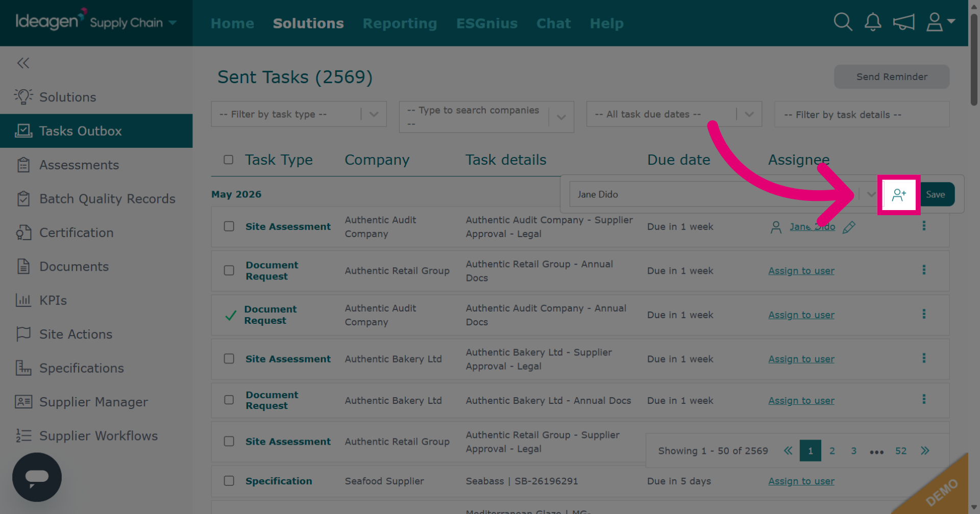Screen dimensions: 980x514
Task: Check the Authentic Audit Company Site Assessment row
Action: pyautogui.click(x=229, y=226)
